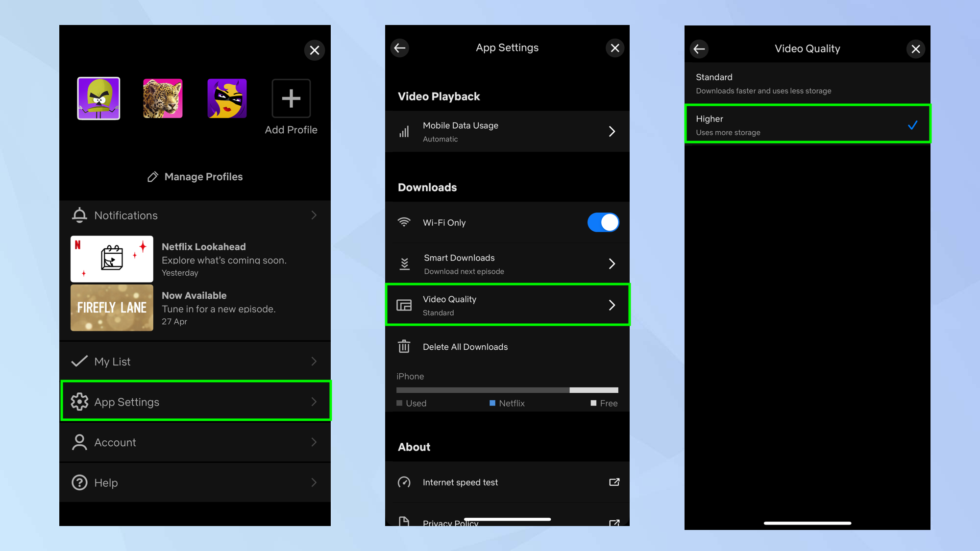Click the My List checkmark icon
The image size is (980, 551).
[79, 361]
